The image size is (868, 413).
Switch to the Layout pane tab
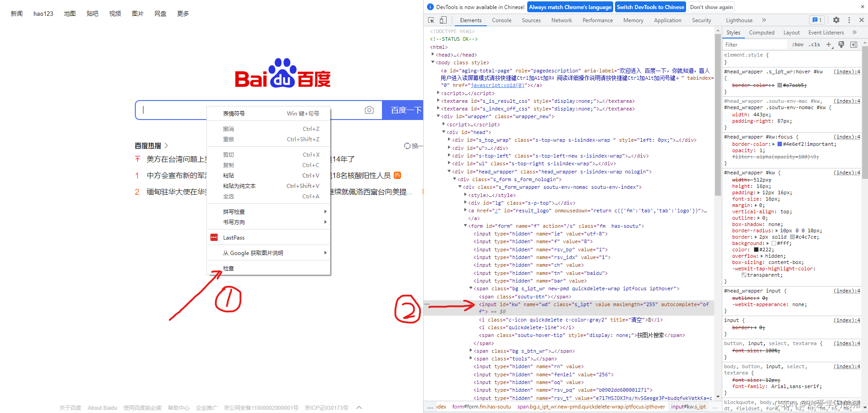tap(792, 33)
